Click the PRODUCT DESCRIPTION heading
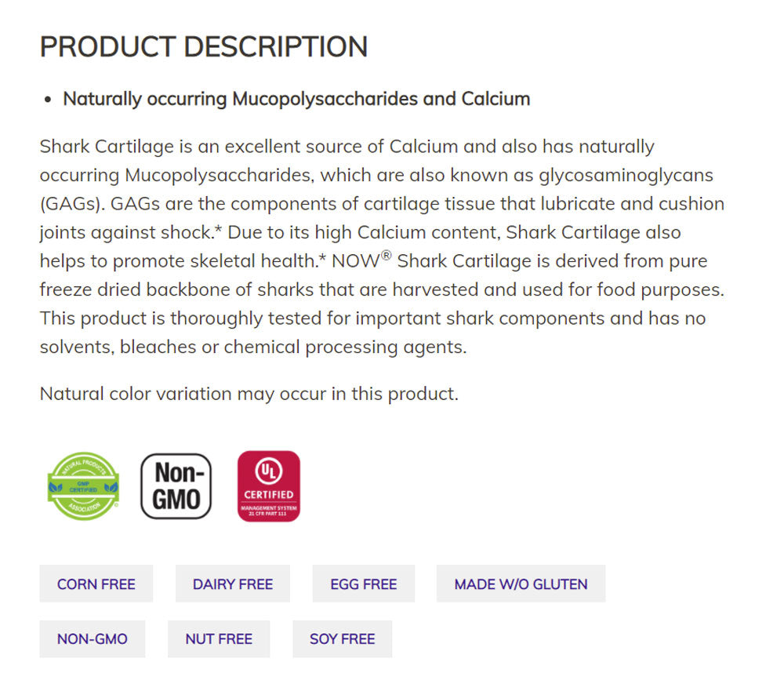Image resolution: width=784 pixels, height=695 pixels. (204, 47)
